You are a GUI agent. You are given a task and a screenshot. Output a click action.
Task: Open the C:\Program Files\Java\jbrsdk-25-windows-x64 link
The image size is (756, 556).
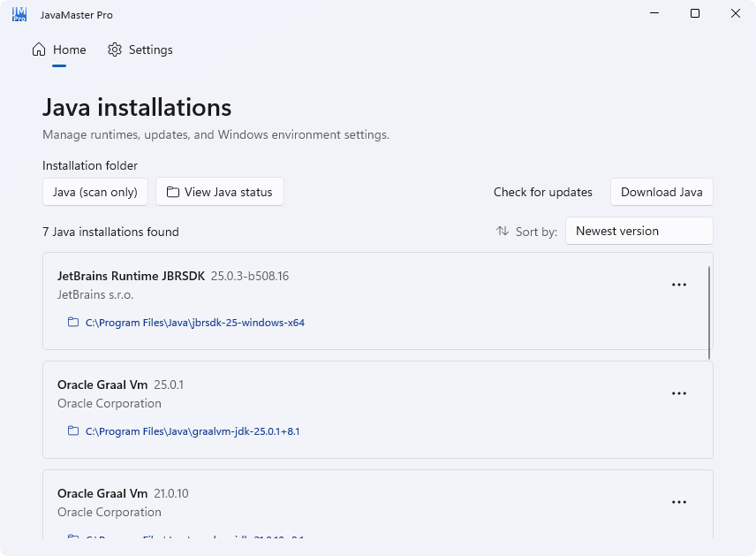point(195,323)
